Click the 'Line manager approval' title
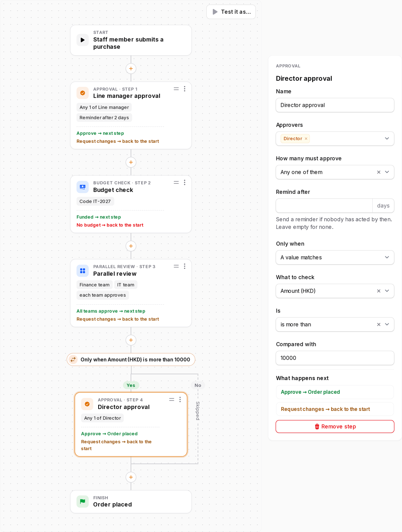 tap(127, 96)
